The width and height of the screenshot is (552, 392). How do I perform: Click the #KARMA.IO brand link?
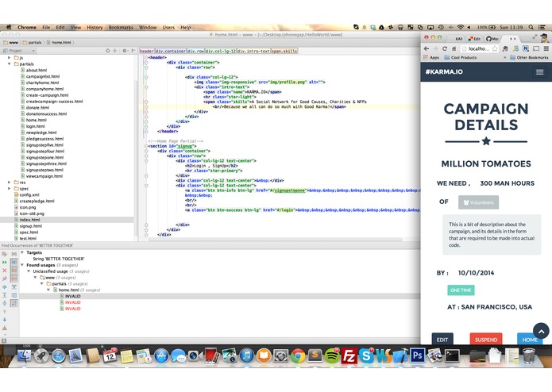coord(444,71)
